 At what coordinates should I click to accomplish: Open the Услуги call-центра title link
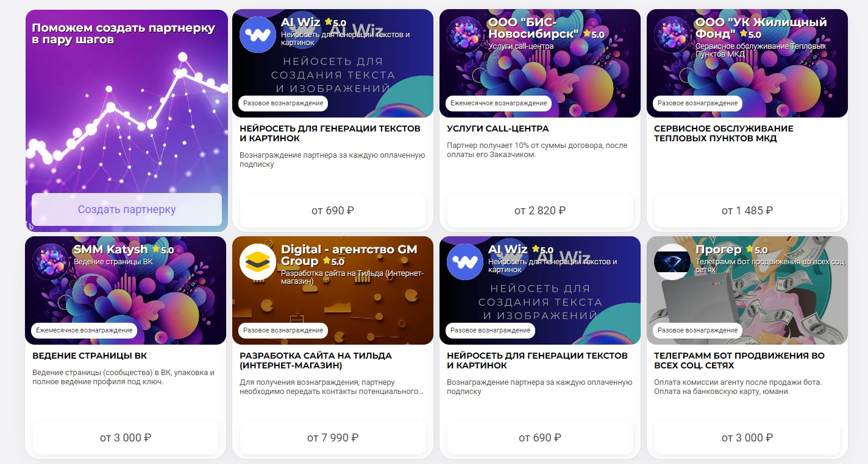[x=498, y=128]
